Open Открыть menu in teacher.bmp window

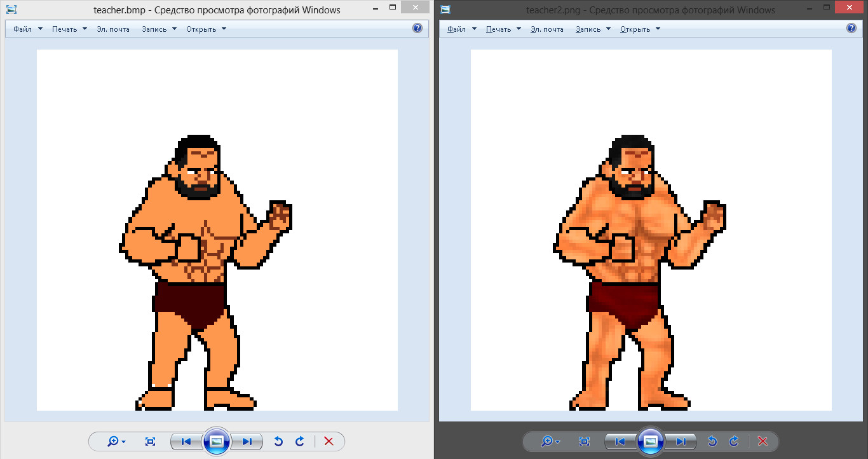pos(206,29)
